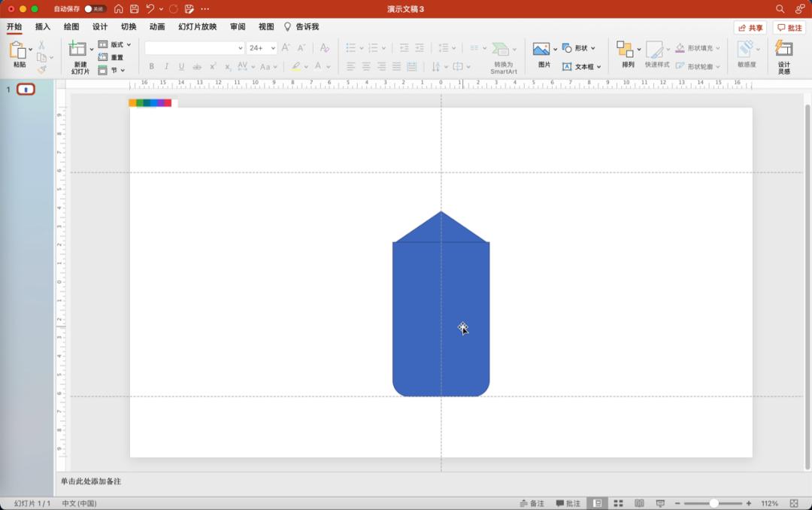Toggle the 自动保存 (AutoSave) switch
The image size is (812, 510).
tap(94, 9)
